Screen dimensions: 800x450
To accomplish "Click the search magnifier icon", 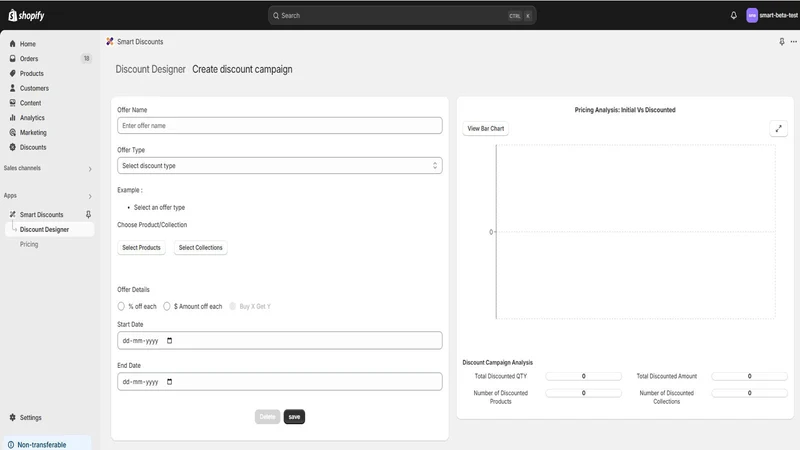I will [x=276, y=16].
